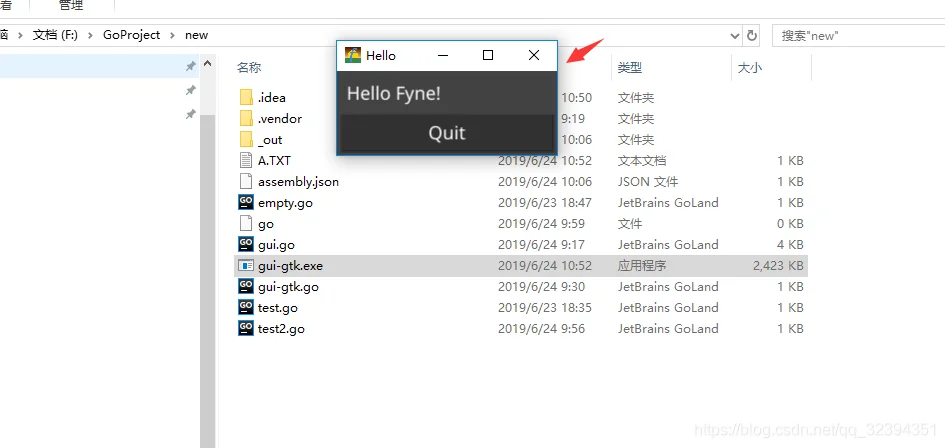Close the Hello window

coord(533,55)
